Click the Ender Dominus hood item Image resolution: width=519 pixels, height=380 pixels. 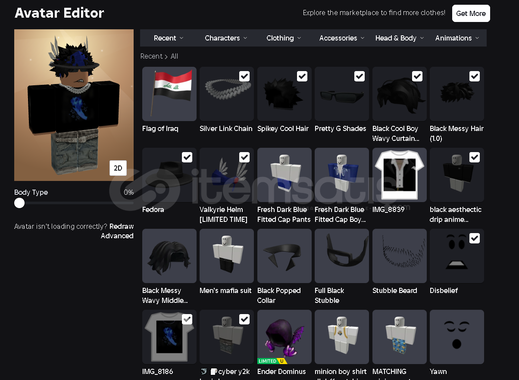coord(284,337)
